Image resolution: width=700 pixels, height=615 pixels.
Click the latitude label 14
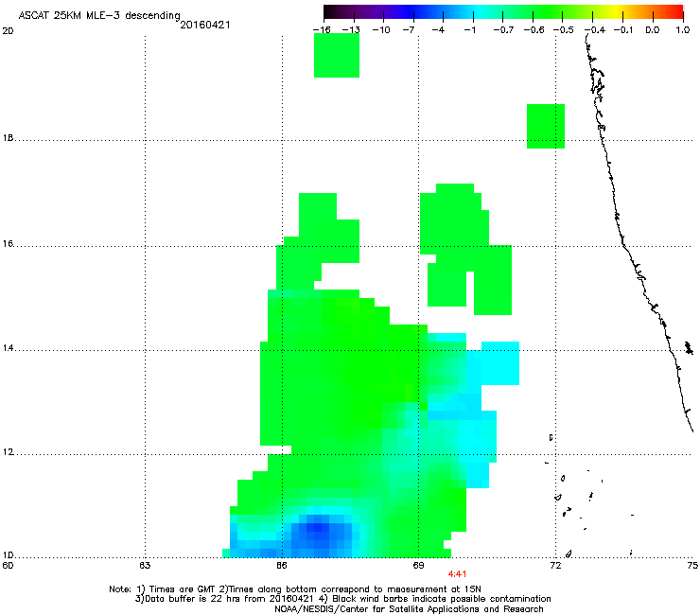coord(8,348)
